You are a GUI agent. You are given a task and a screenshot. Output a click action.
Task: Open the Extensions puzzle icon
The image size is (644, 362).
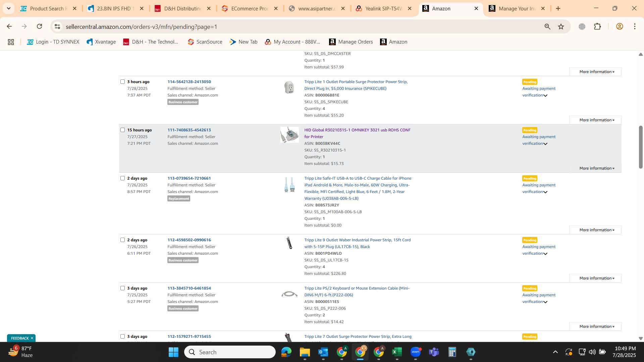[x=597, y=26]
